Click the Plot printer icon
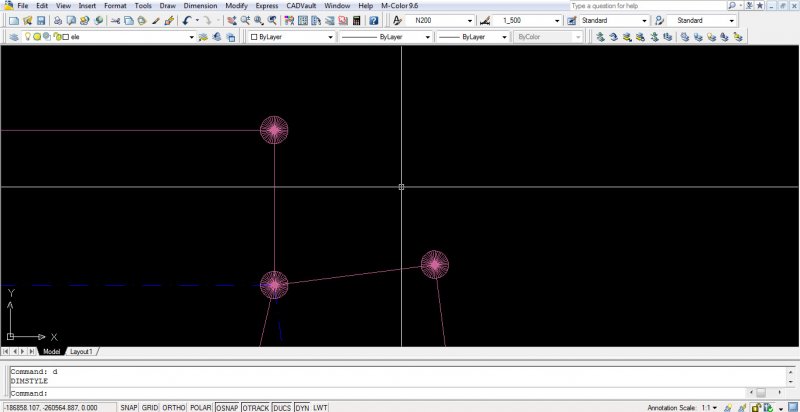The image size is (800, 412). click(58, 20)
